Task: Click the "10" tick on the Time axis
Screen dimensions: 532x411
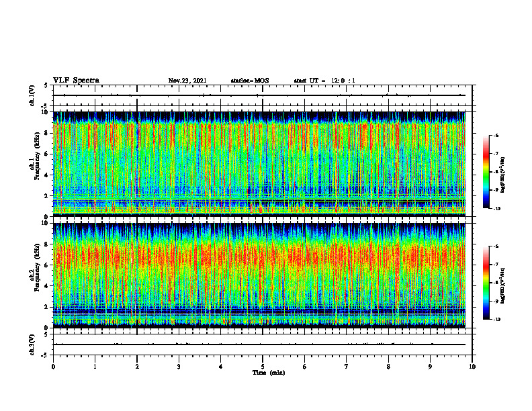Action: pos(472,367)
